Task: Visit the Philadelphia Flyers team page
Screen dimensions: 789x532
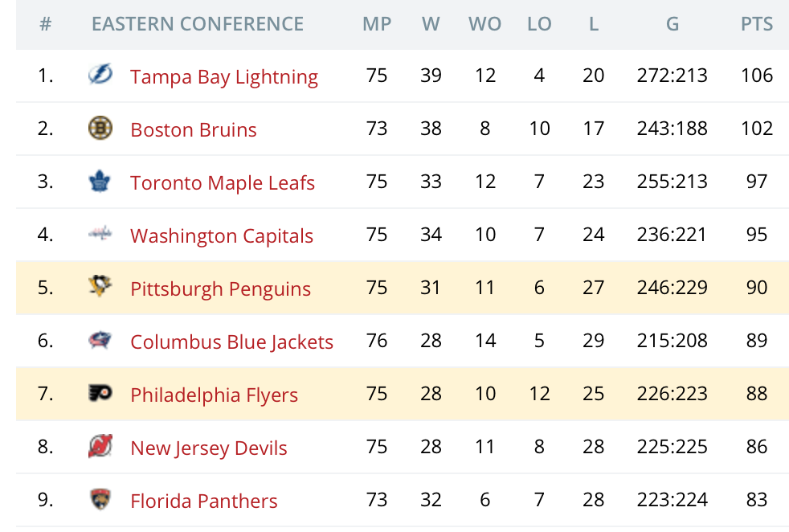Action: [x=214, y=395]
